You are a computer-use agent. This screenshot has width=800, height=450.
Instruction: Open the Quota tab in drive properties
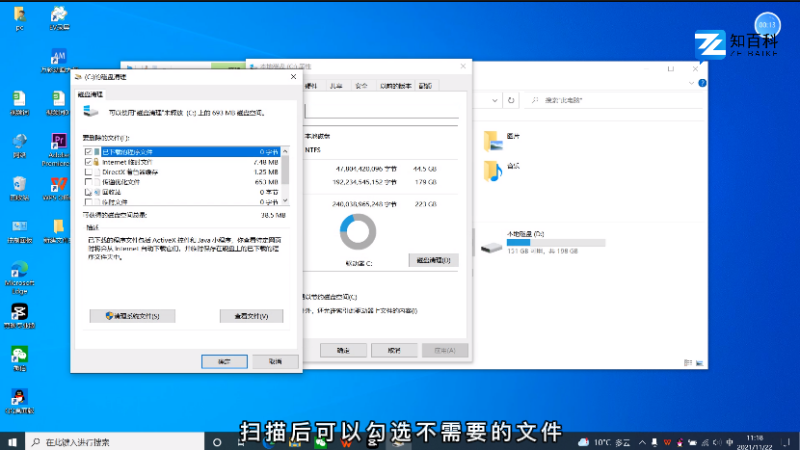click(x=426, y=86)
